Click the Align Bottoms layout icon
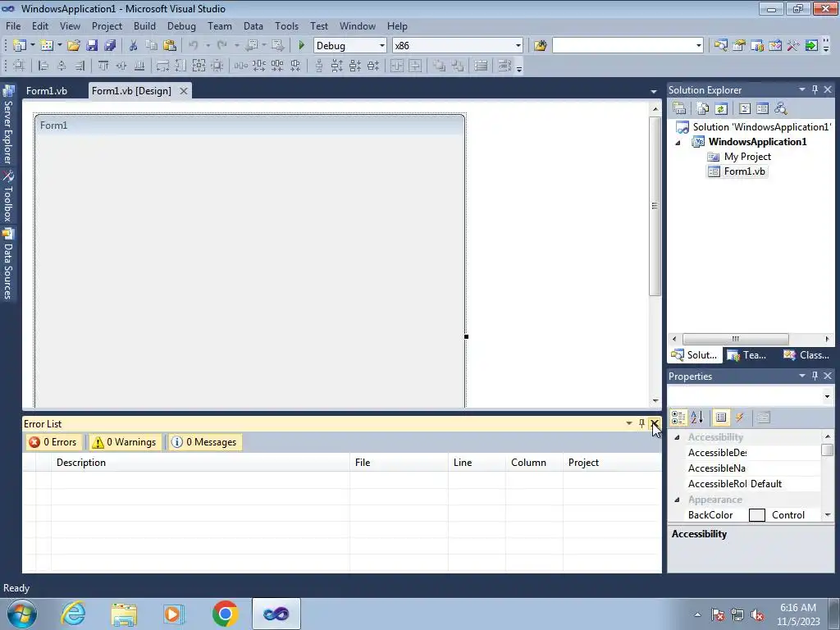Viewport: 840px width, 630px height. click(x=139, y=66)
